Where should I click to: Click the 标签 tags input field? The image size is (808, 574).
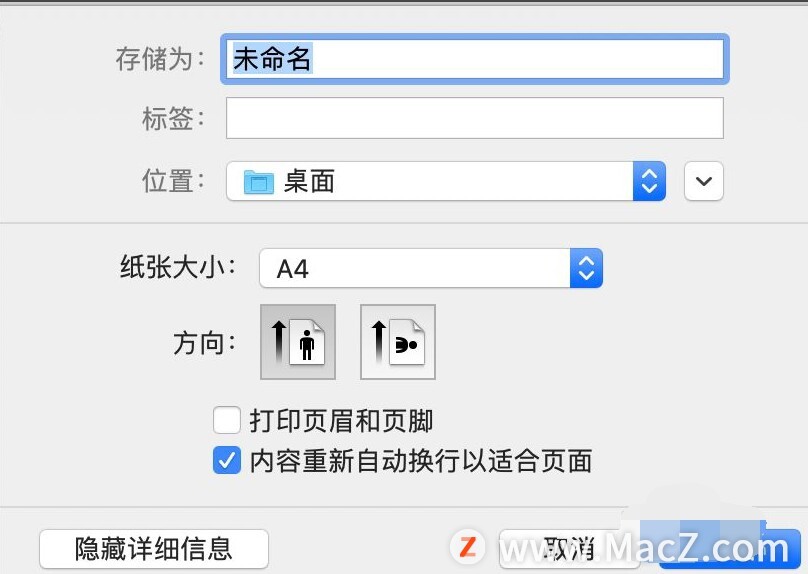[x=475, y=118]
